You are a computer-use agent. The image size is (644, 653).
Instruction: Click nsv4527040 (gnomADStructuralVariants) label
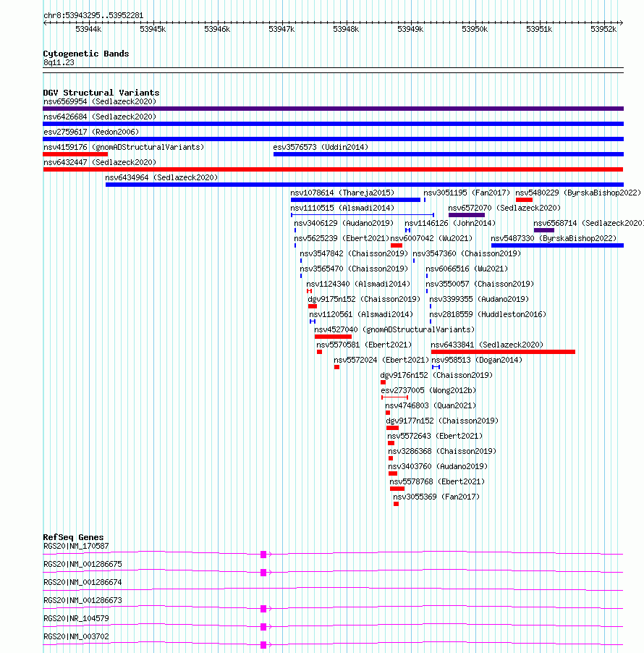tap(394, 329)
